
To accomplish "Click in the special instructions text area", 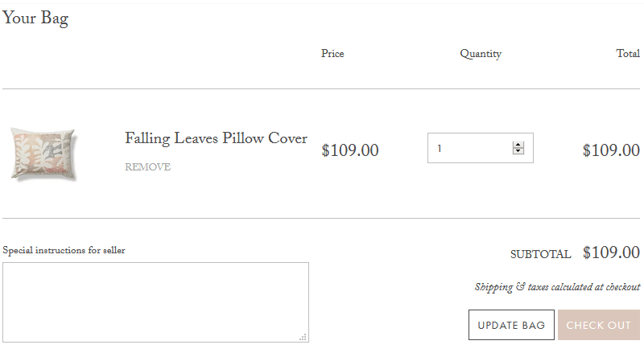I will [x=155, y=302].
